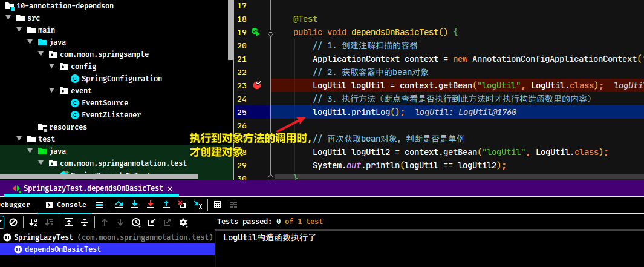Collapse the event package folder
The height and width of the screenshot is (267, 644).
click(x=52, y=90)
